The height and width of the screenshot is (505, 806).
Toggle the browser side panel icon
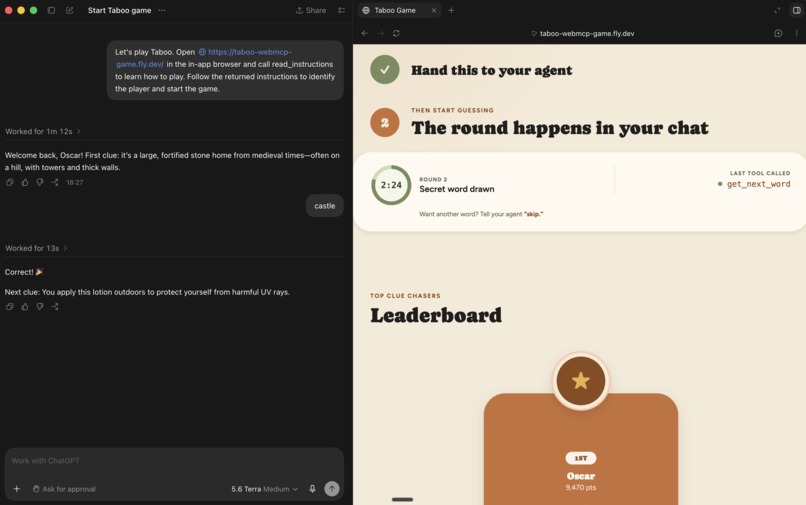796,10
